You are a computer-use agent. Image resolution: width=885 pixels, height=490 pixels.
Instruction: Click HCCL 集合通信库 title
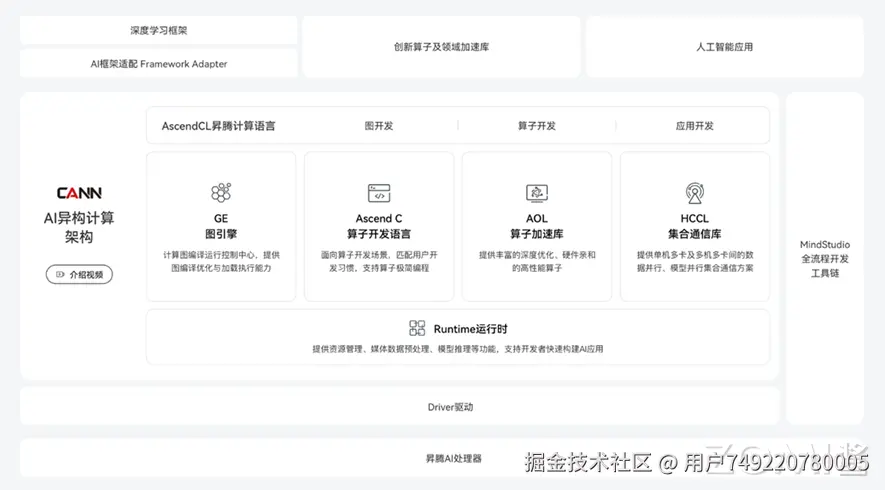coord(695,226)
